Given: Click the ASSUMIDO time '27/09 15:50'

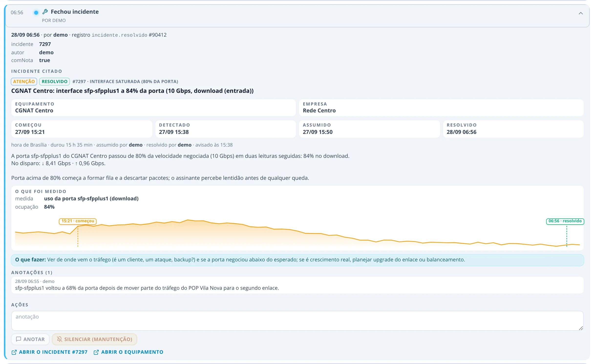Looking at the screenshot, I should click(318, 132).
